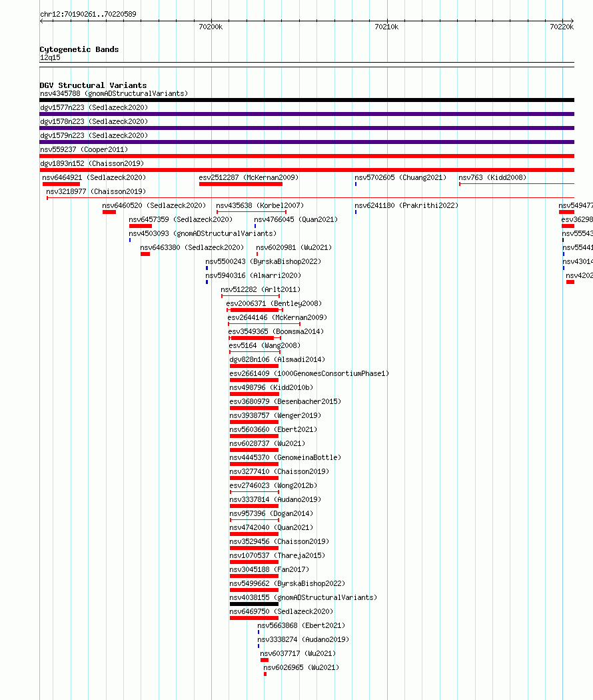Screen dimensions: 593x700
Task: Select dgv828n106 (Alsmadi2014) variant
Action: tap(277, 359)
